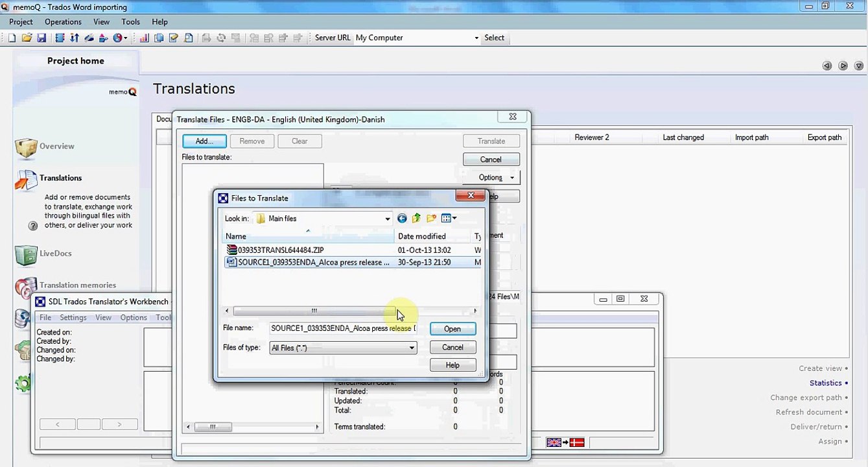Click Cancel in Translate Files window
Image resolution: width=868 pixels, height=467 pixels.
[x=491, y=159]
